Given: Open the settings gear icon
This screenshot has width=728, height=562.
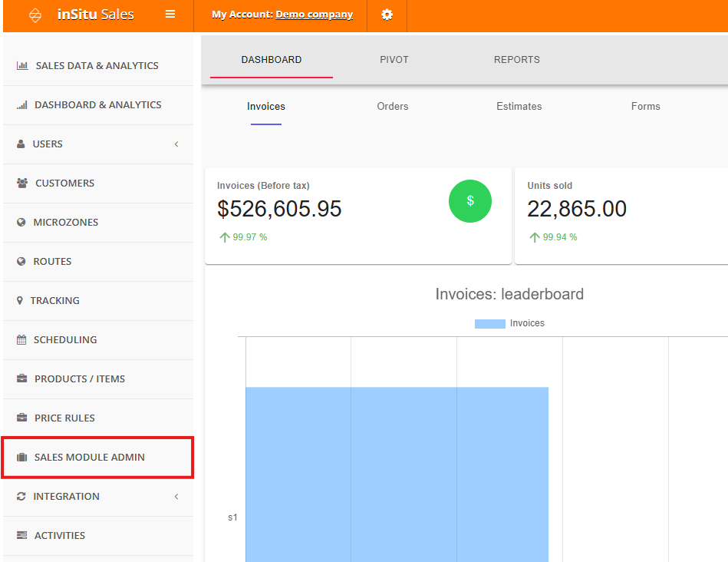Looking at the screenshot, I should (x=387, y=15).
